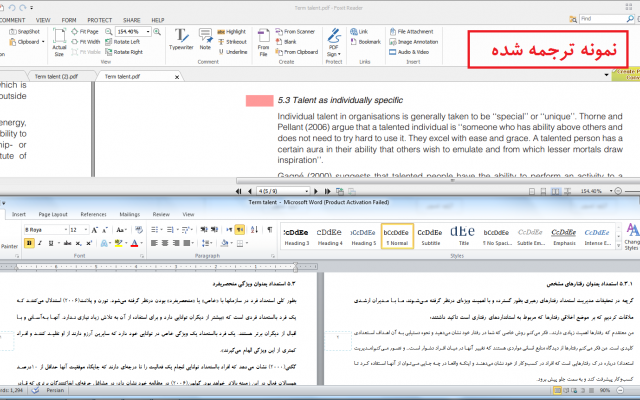Click the SnapShot tool in Foxit Reader
The image size is (640, 400).
pos(24,31)
